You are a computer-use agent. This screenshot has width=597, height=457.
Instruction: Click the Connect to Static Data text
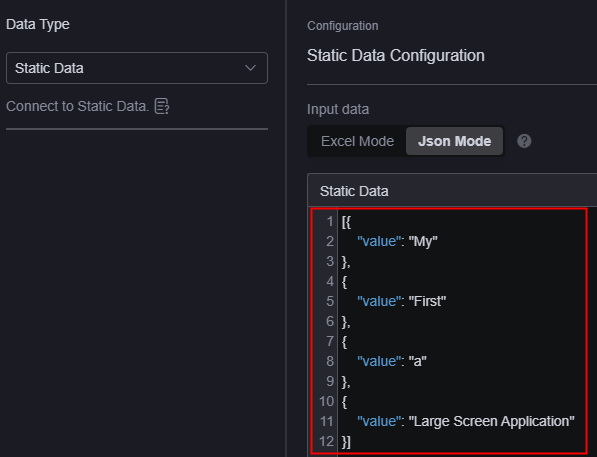point(78,106)
